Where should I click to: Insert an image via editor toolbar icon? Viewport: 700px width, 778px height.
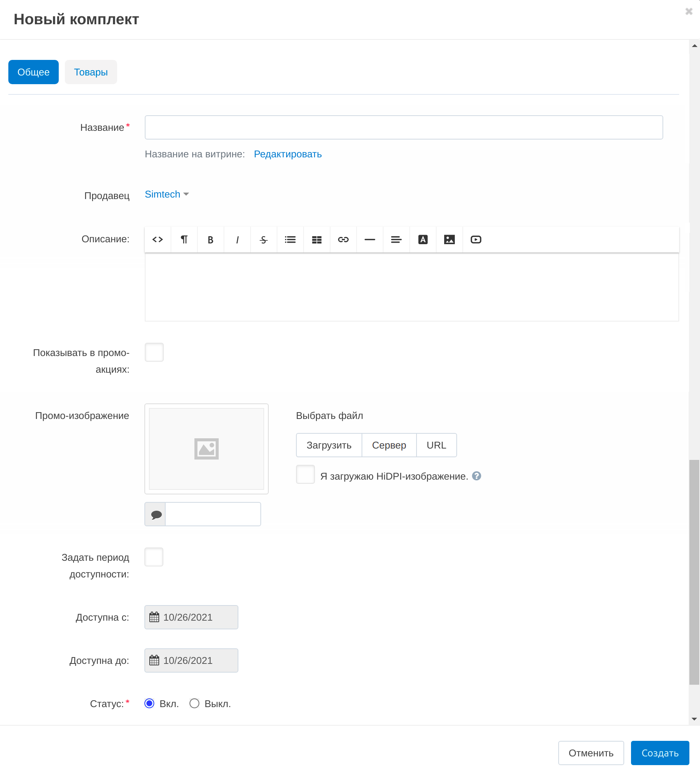point(449,240)
